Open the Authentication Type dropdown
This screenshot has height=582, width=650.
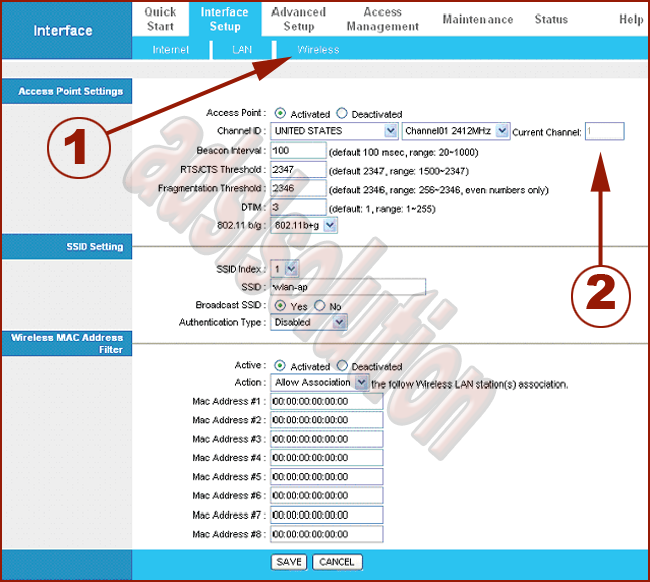click(309, 322)
